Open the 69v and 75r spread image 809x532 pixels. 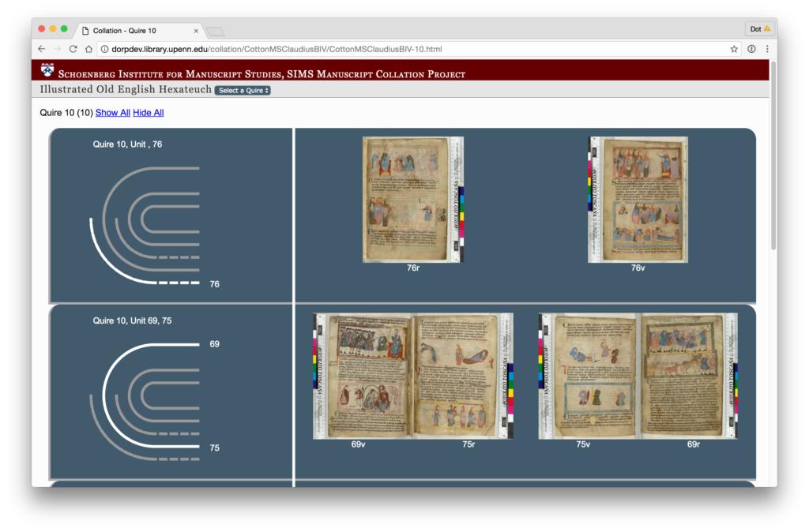coord(412,376)
